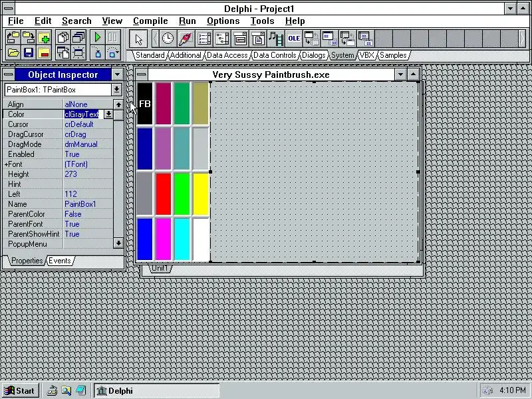Pick the DdeClientConv component icon

(x=312, y=39)
